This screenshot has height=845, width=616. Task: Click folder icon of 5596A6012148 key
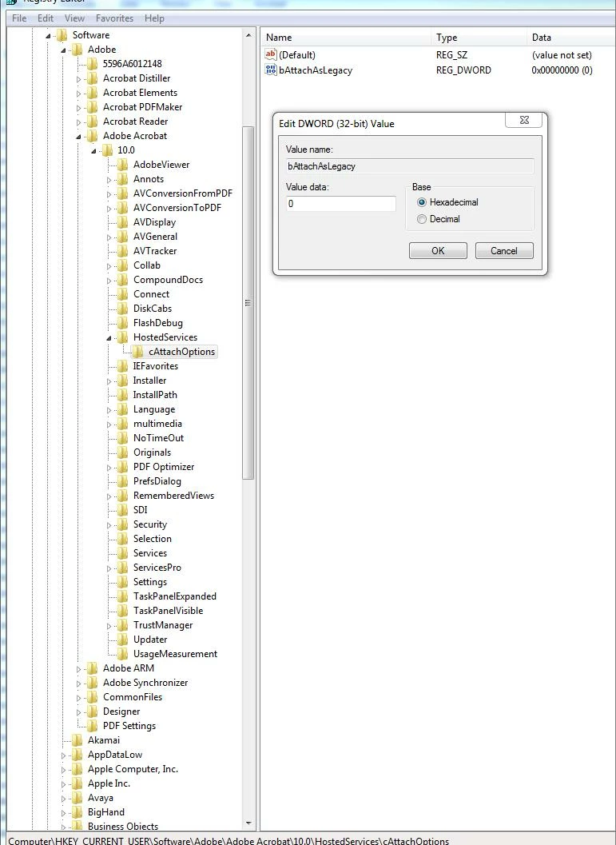[93, 64]
